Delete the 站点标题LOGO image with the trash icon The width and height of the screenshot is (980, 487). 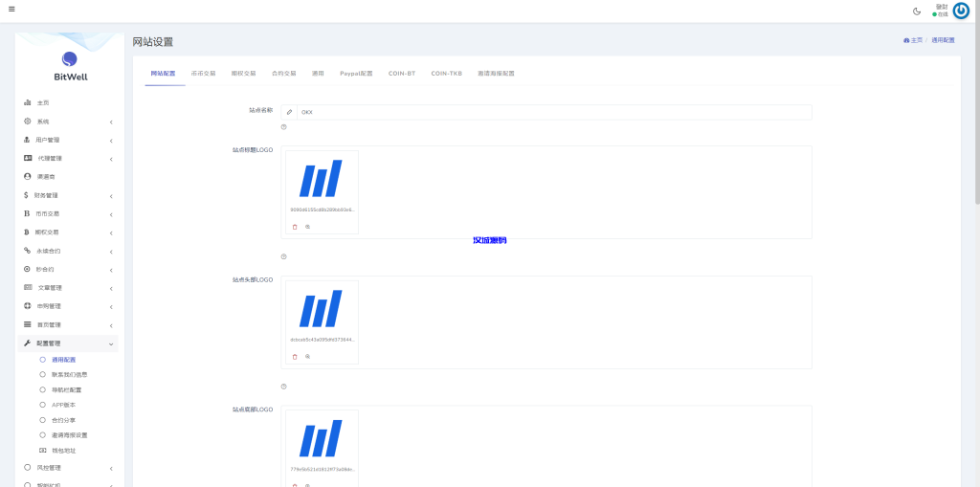click(x=295, y=227)
